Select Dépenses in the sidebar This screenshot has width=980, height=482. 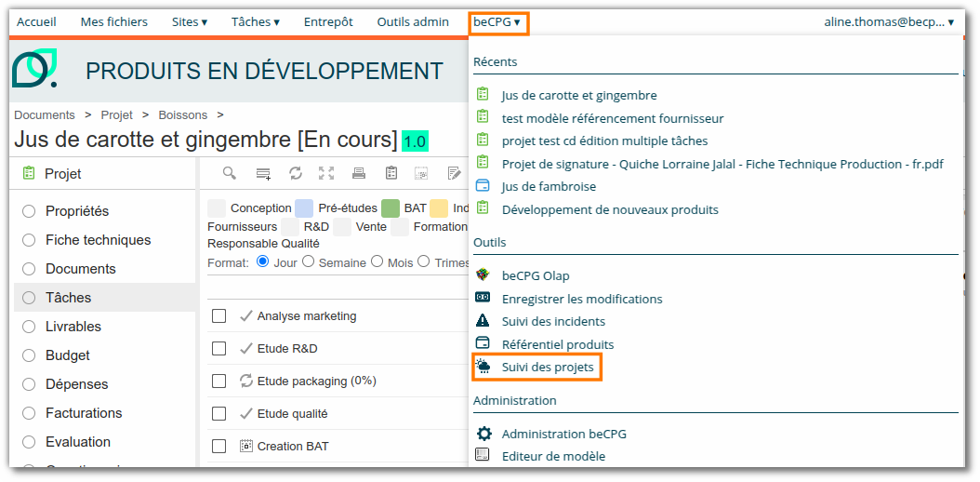(x=77, y=384)
